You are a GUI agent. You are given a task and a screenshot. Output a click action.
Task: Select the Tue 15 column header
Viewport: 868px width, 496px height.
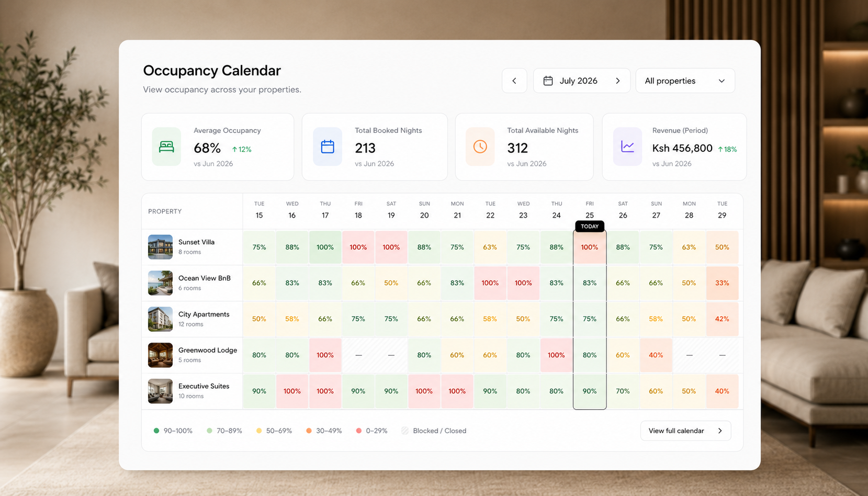click(x=259, y=211)
